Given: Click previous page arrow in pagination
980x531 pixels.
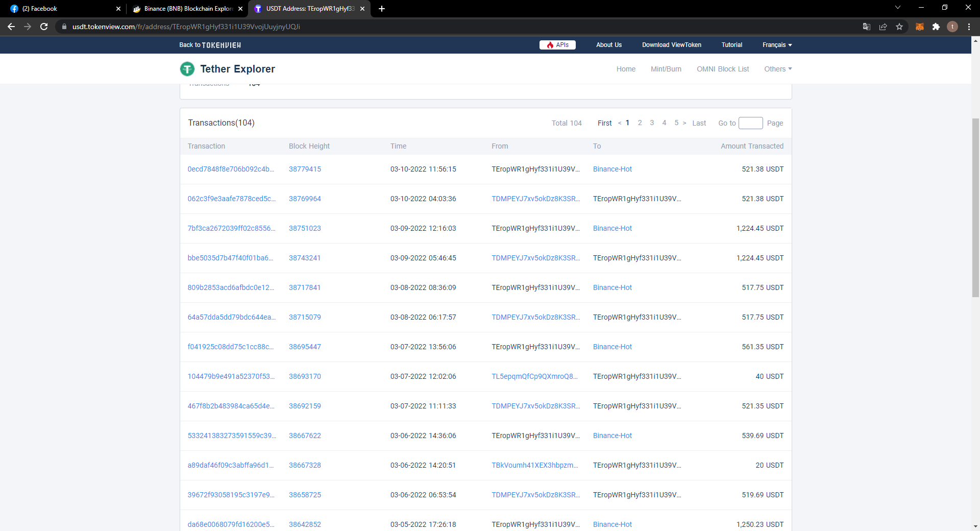Looking at the screenshot, I should pos(620,123).
